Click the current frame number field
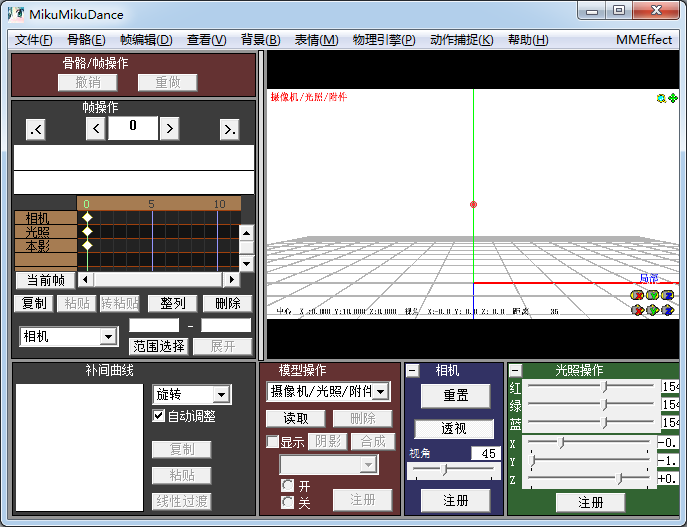The image size is (687, 527). (x=132, y=127)
